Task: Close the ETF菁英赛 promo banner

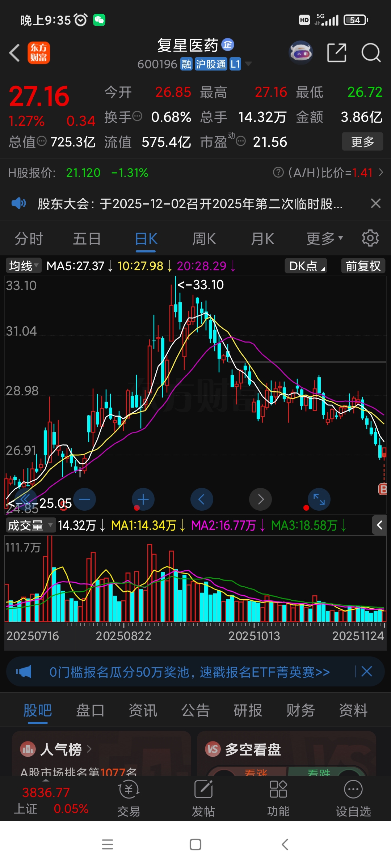Action: (x=367, y=672)
